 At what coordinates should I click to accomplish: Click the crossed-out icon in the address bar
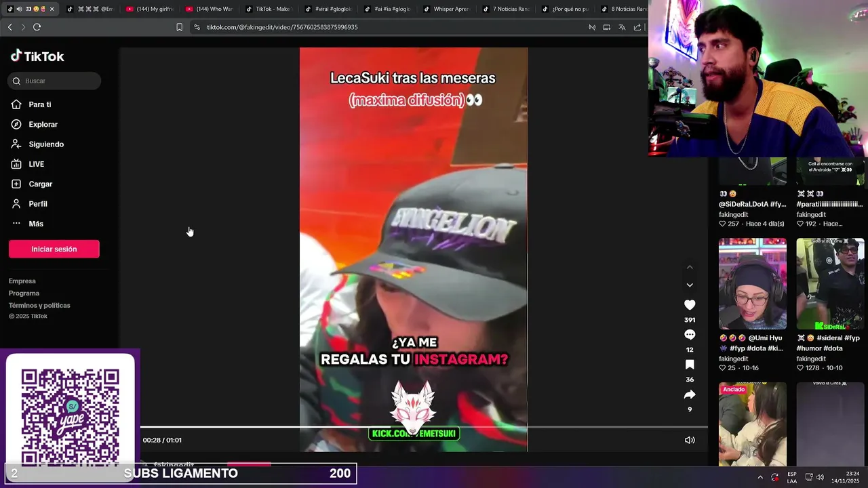pos(592,27)
